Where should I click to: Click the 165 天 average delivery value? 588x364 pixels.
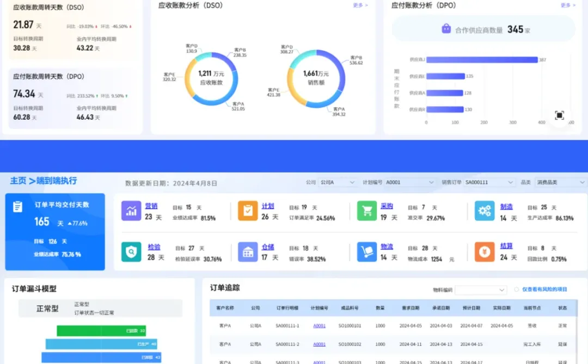click(x=49, y=222)
